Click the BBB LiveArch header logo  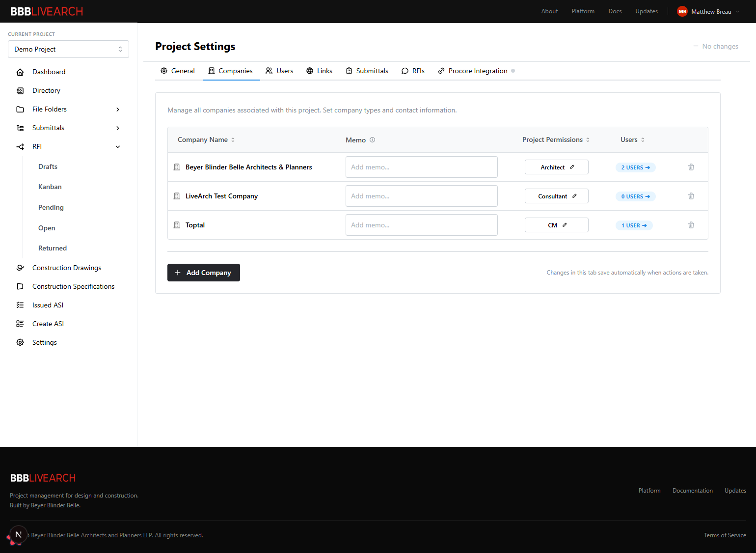click(47, 11)
